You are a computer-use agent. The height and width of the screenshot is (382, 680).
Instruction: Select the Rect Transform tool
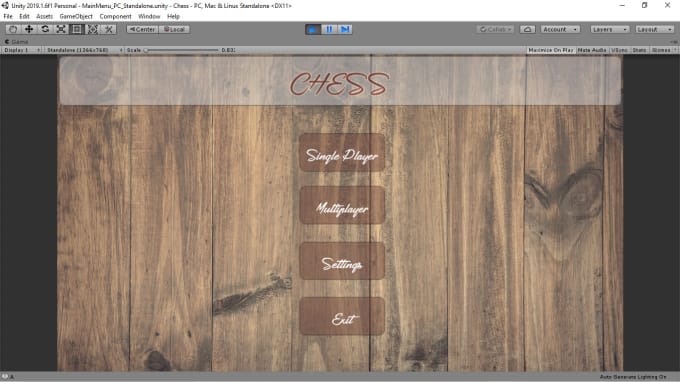coord(77,29)
